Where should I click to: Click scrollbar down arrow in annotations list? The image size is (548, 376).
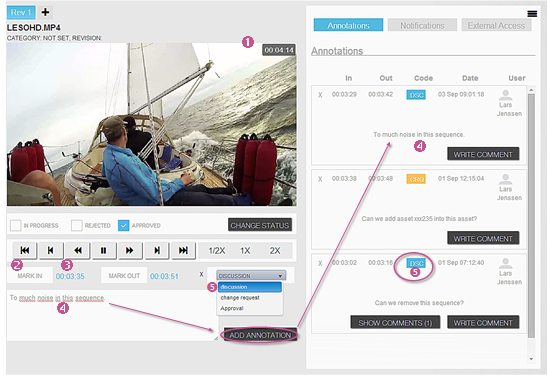(531, 359)
